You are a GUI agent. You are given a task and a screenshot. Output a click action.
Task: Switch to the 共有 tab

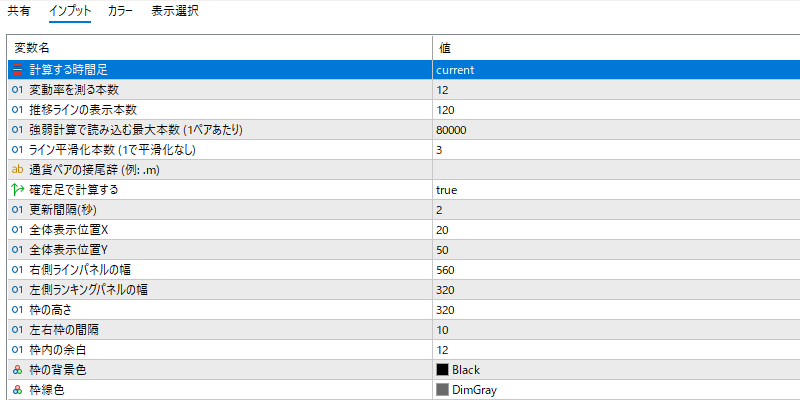click(18, 11)
